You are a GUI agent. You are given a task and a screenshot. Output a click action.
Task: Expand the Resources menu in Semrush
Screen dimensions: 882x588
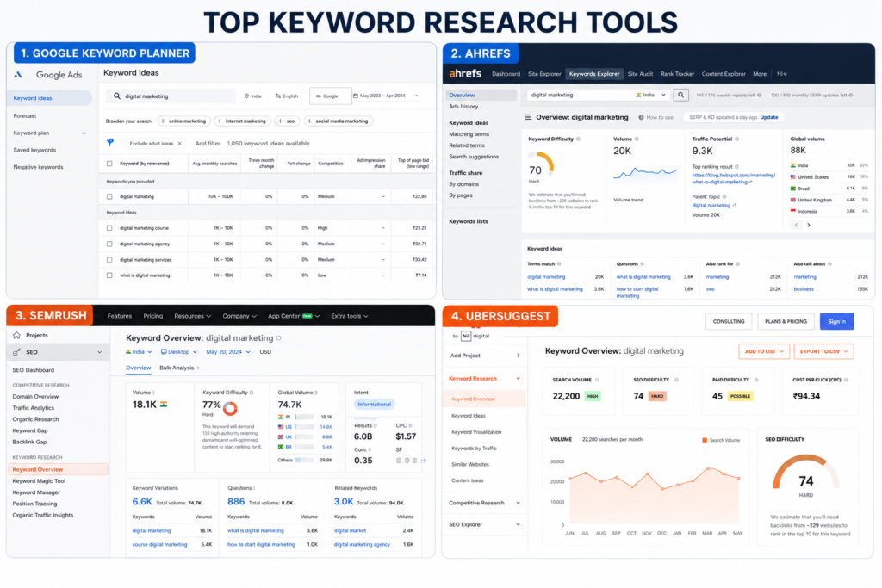pyautogui.click(x=192, y=316)
